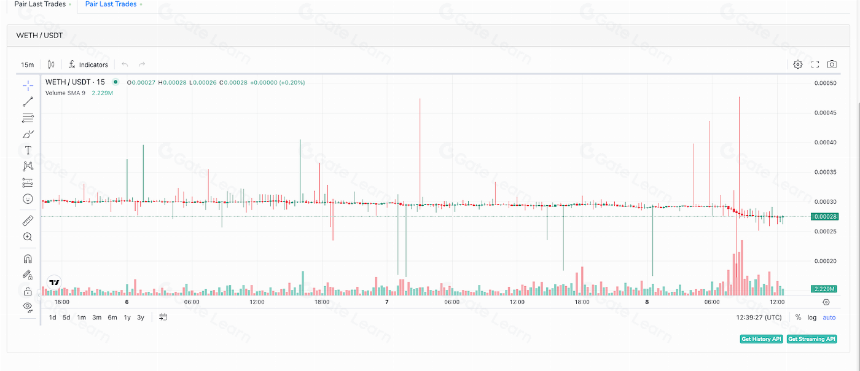Open the go to date picker
The image size is (860, 371).
(x=163, y=317)
